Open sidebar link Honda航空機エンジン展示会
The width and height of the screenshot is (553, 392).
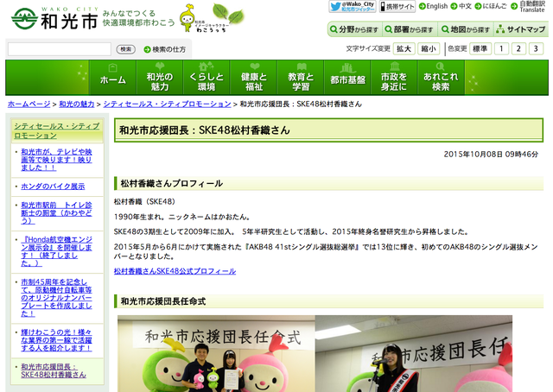pyautogui.click(x=56, y=251)
